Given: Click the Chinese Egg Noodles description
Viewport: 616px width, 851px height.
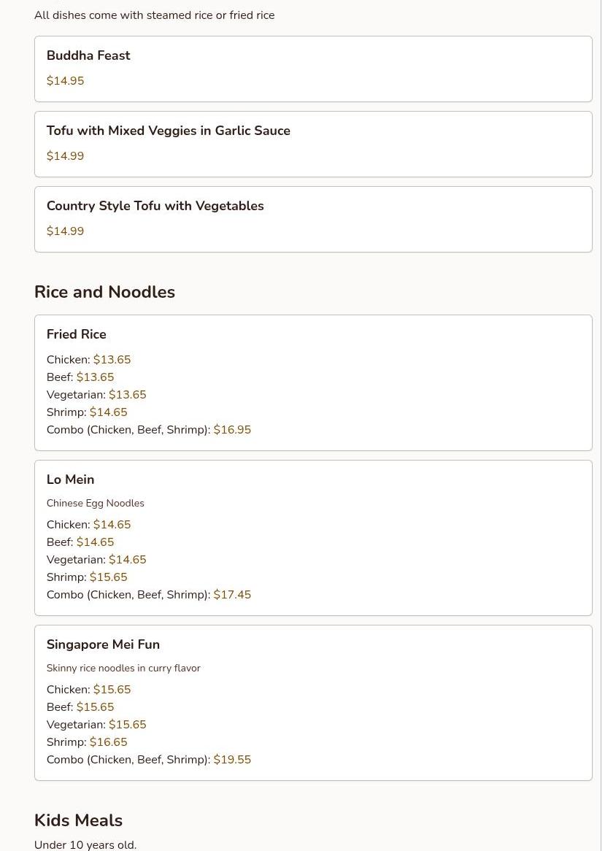Looking at the screenshot, I should pyautogui.click(x=95, y=504).
